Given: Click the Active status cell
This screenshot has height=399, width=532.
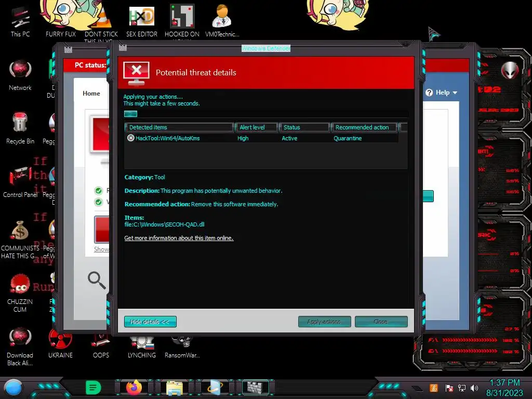Looking at the screenshot, I should (289, 138).
